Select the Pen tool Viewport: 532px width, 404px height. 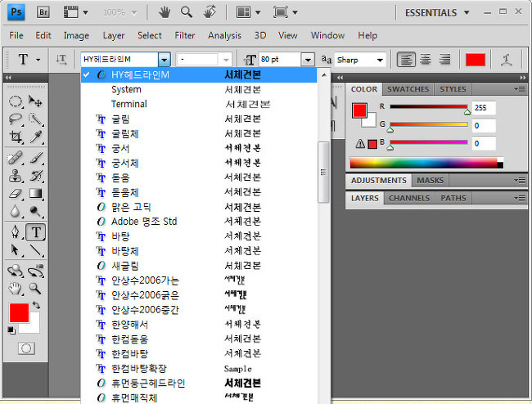[16, 231]
